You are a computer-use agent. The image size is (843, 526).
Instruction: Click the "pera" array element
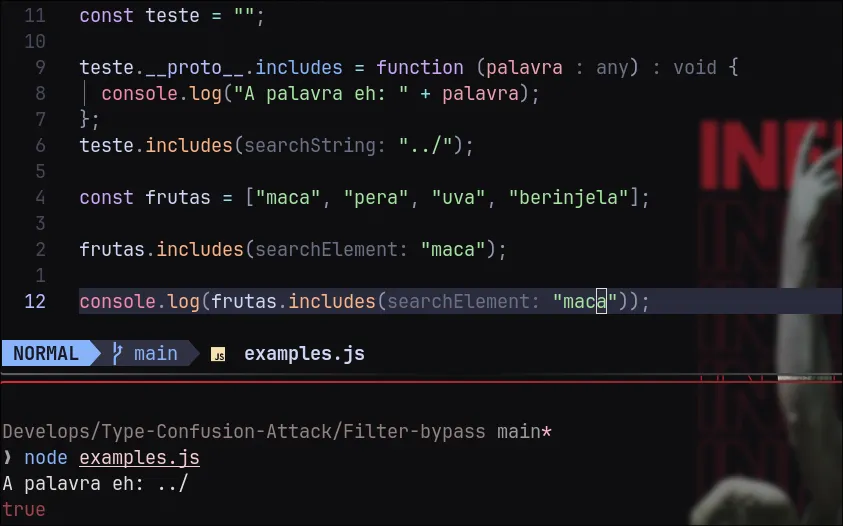(376, 197)
